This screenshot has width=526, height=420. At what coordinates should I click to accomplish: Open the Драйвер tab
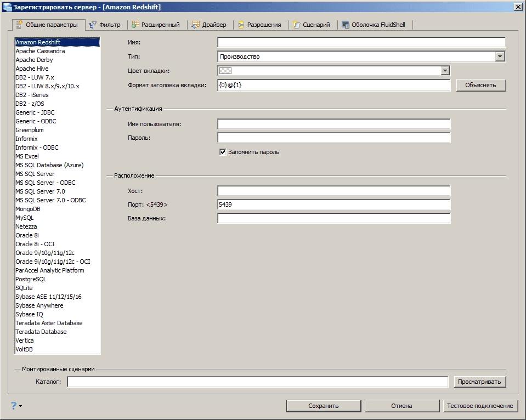pyautogui.click(x=209, y=25)
